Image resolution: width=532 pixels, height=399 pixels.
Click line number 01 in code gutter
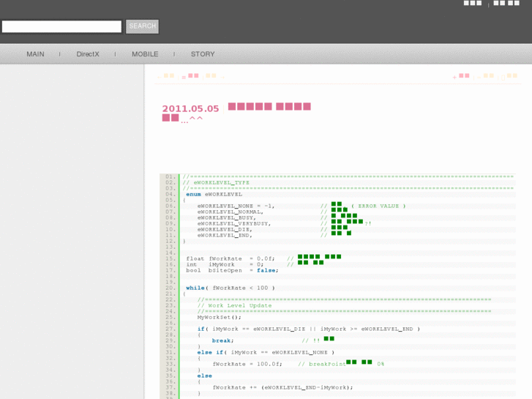170,176
